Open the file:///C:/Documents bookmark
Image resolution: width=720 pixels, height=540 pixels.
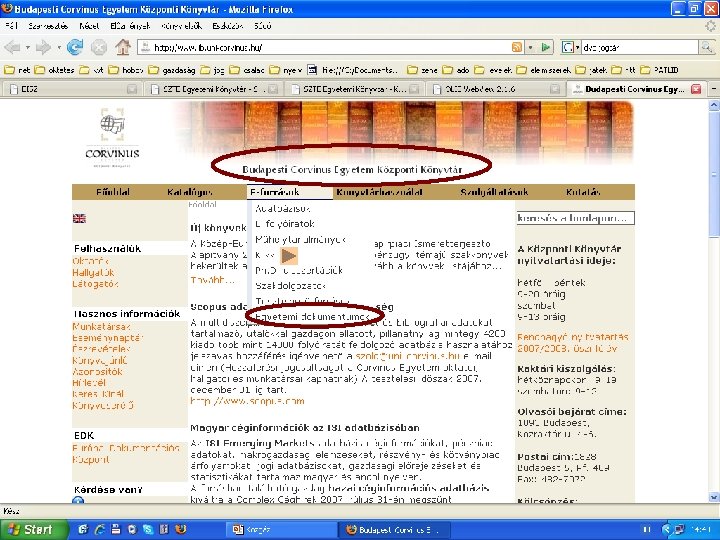(x=353, y=70)
